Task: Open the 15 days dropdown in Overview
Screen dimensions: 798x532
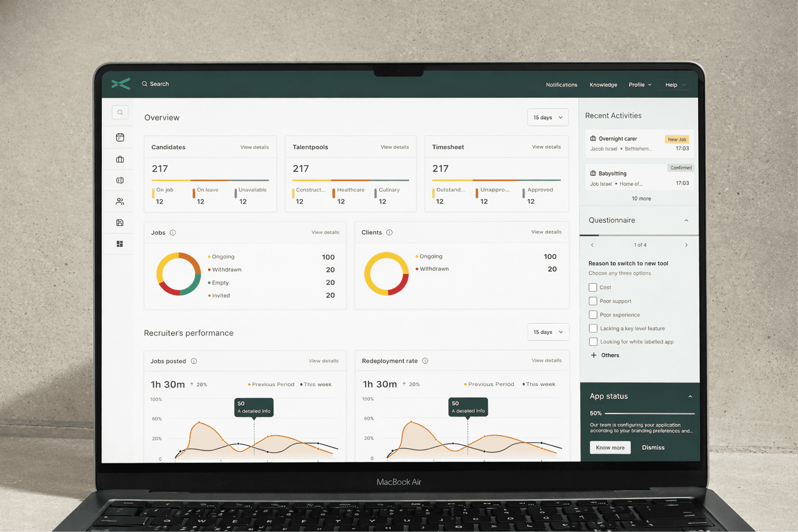Action: tap(547, 117)
